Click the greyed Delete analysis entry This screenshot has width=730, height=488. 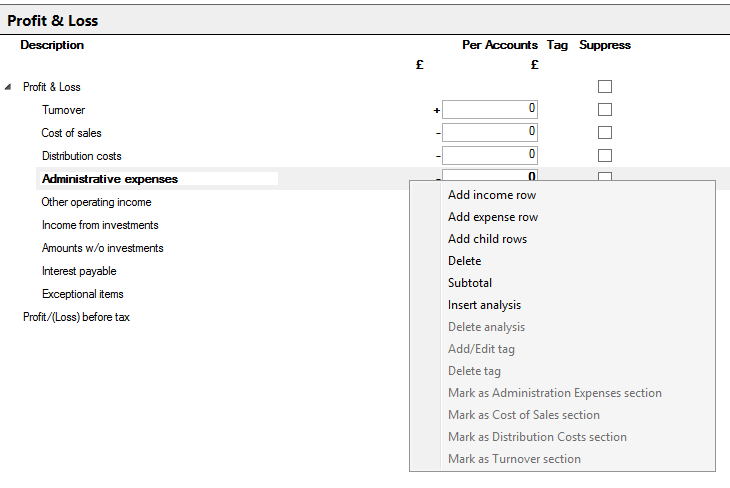tap(486, 327)
